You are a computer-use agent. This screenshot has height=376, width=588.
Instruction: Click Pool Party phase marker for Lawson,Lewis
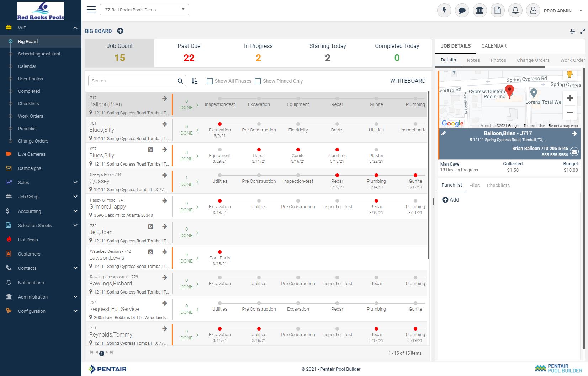coord(220,252)
